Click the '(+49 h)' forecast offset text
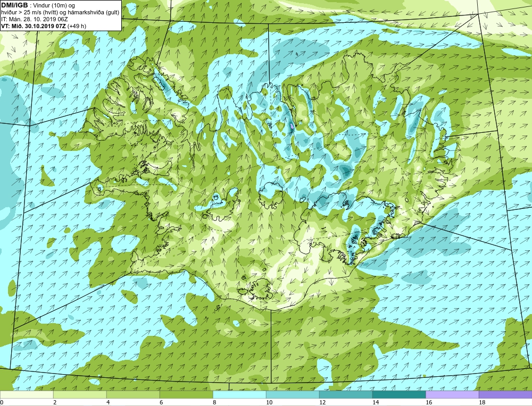Viewport: 532px width, 406px height. tap(77, 26)
